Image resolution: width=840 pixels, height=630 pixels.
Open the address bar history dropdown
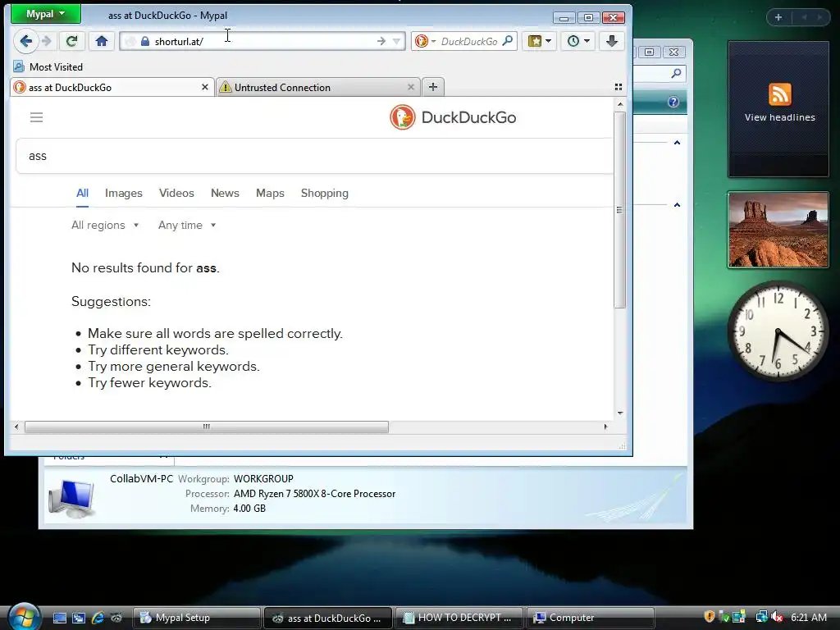tap(396, 41)
